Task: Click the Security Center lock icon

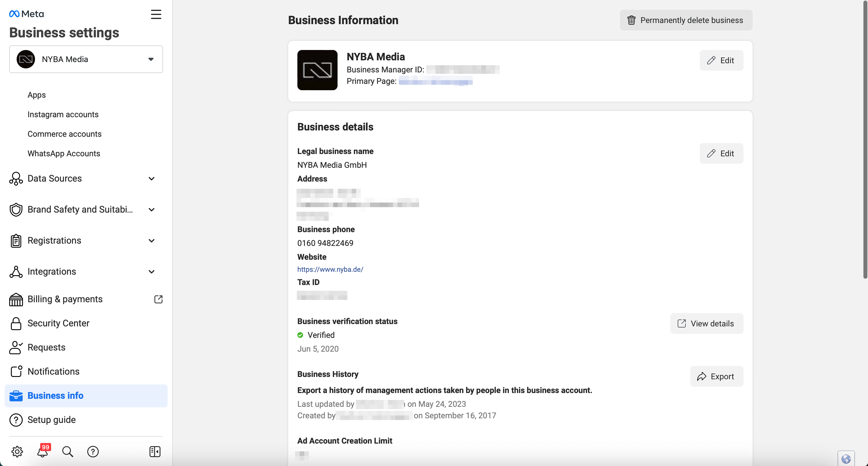Action: coord(16,323)
